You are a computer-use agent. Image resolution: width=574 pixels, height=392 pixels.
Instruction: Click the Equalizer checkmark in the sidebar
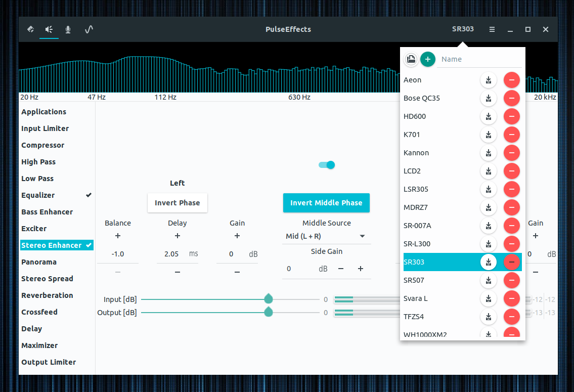pyautogui.click(x=89, y=195)
